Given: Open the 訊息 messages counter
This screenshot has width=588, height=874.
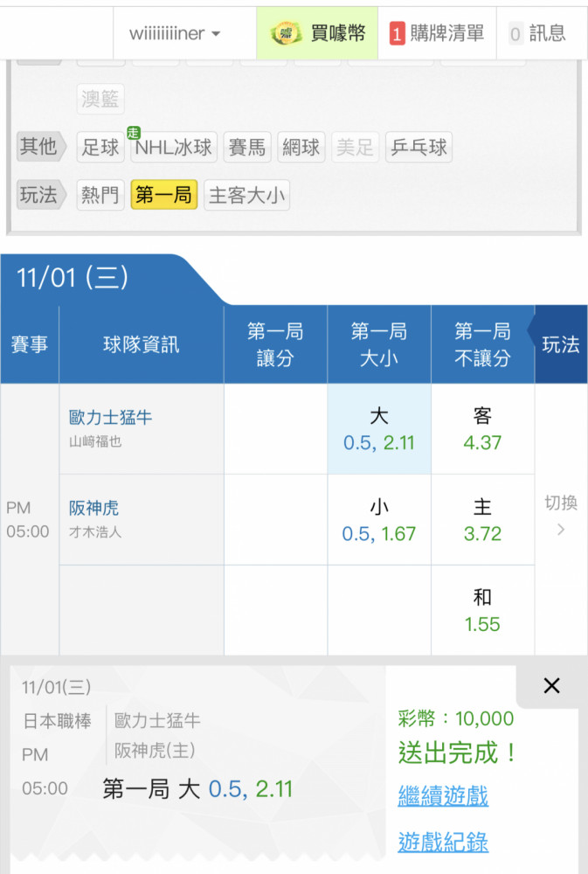Looking at the screenshot, I should [x=538, y=33].
